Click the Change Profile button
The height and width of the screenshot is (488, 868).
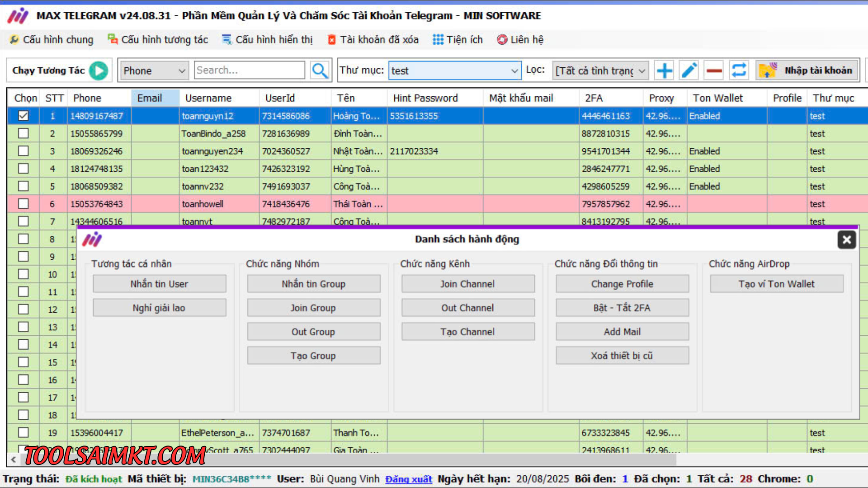tap(623, 284)
